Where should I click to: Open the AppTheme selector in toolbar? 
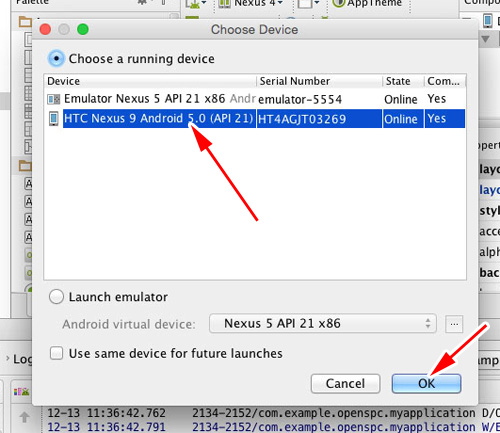coord(367,3)
